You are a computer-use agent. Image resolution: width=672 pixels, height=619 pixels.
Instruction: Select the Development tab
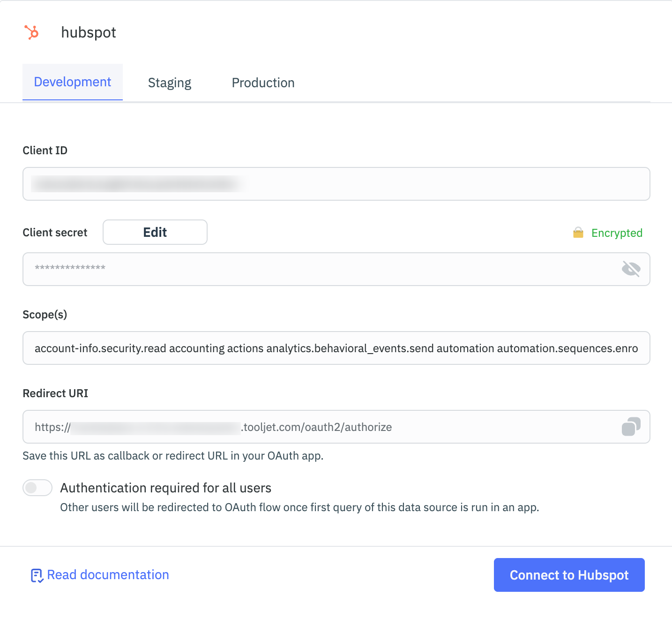[72, 82]
